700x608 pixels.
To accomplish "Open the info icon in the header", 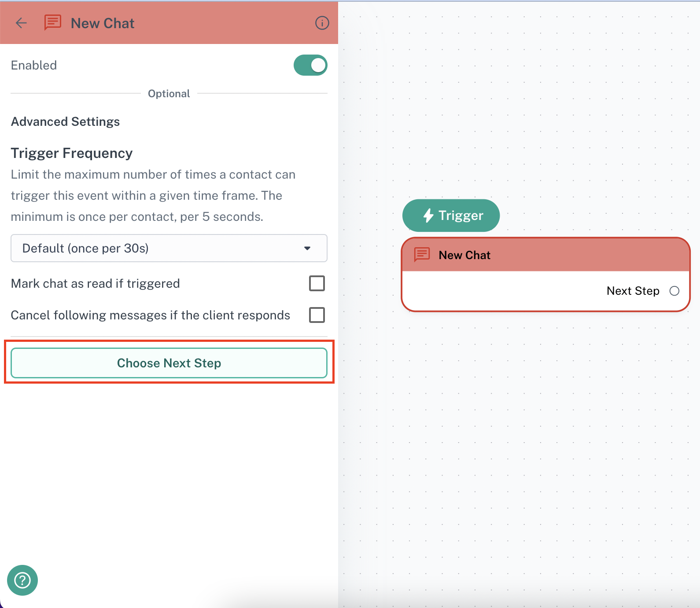I will tap(322, 23).
